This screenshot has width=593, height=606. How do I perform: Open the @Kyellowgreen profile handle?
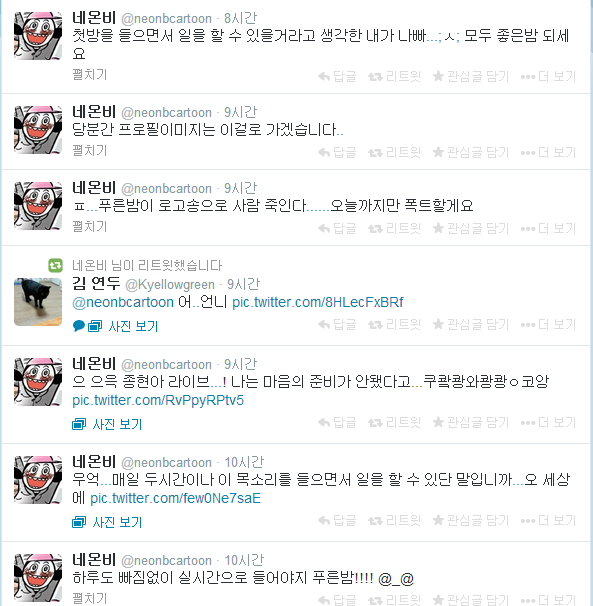point(170,284)
